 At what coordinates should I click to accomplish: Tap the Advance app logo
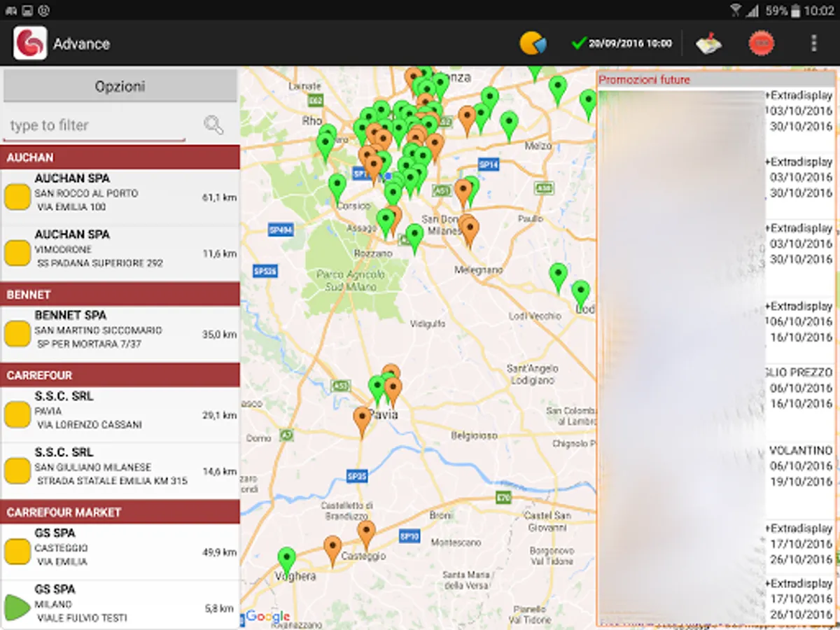(x=30, y=43)
